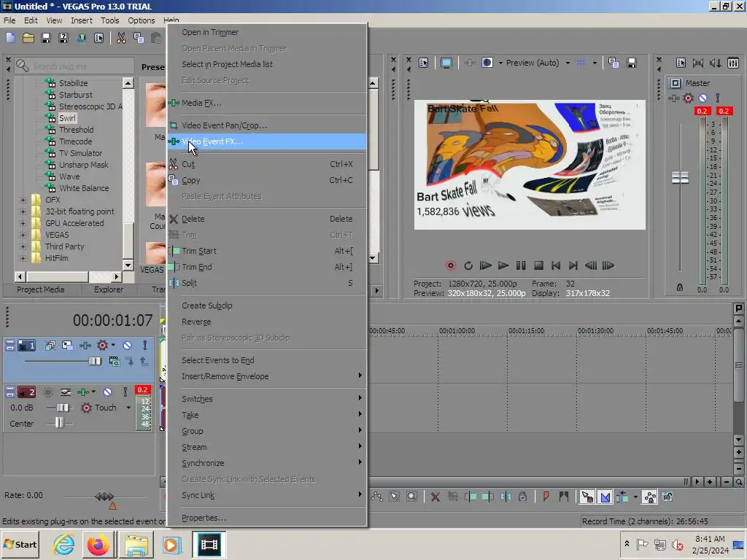Open Touch automation mode dropdown
The width and height of the screenshot is (747, 560).
coord(128,408)
